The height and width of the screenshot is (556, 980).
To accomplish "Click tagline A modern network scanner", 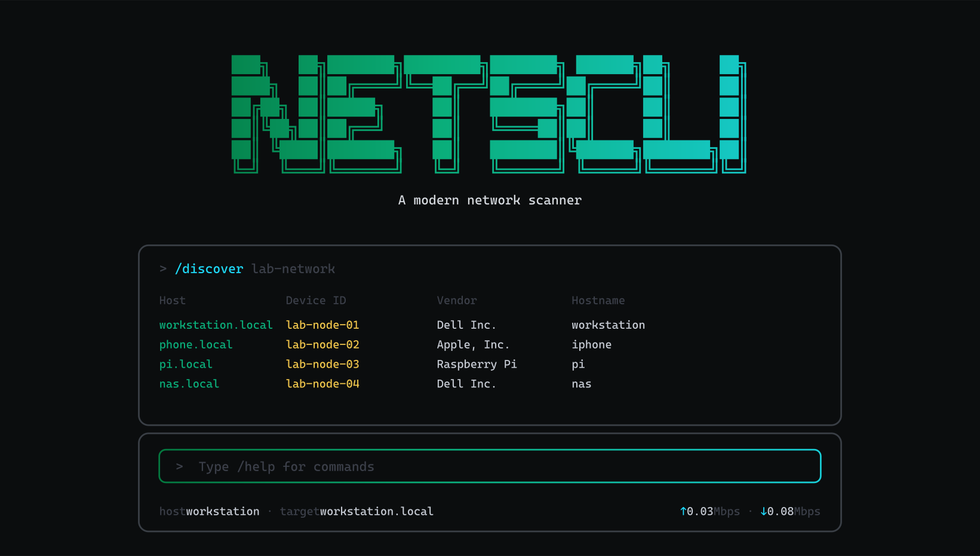I will click(x=490, y=200).
